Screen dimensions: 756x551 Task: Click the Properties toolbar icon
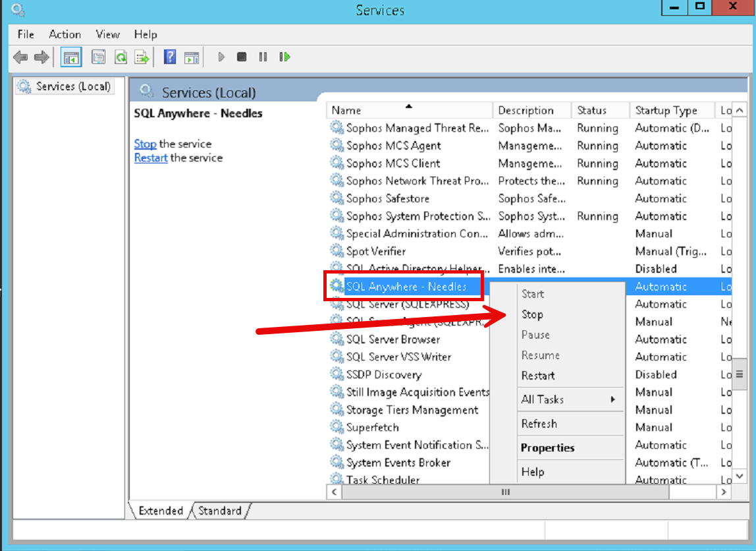pyautogui.click(x=98, y=57)
